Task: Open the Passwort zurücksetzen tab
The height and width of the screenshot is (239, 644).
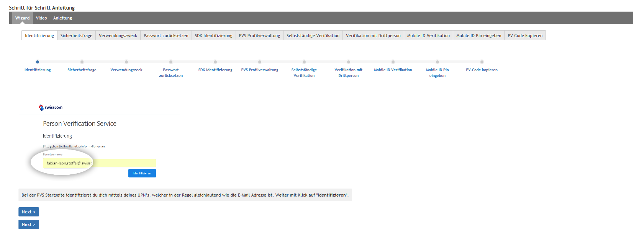Action: click(166, 36)
